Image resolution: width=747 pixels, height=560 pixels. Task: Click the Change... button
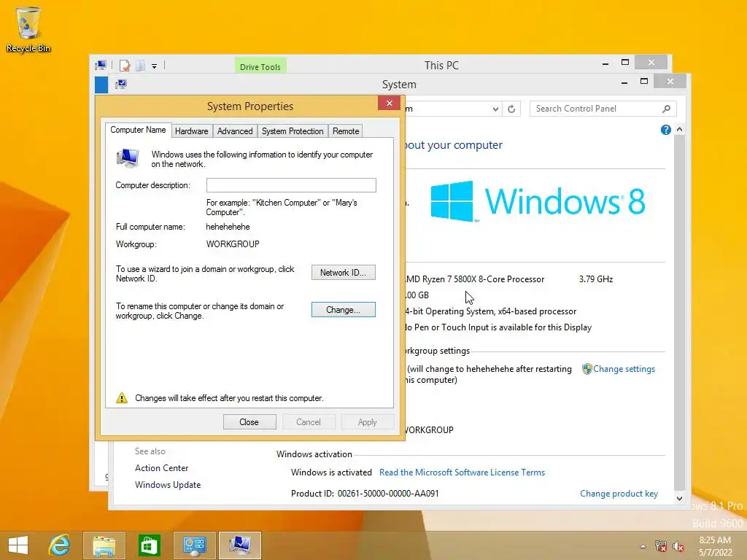(344, 309)
